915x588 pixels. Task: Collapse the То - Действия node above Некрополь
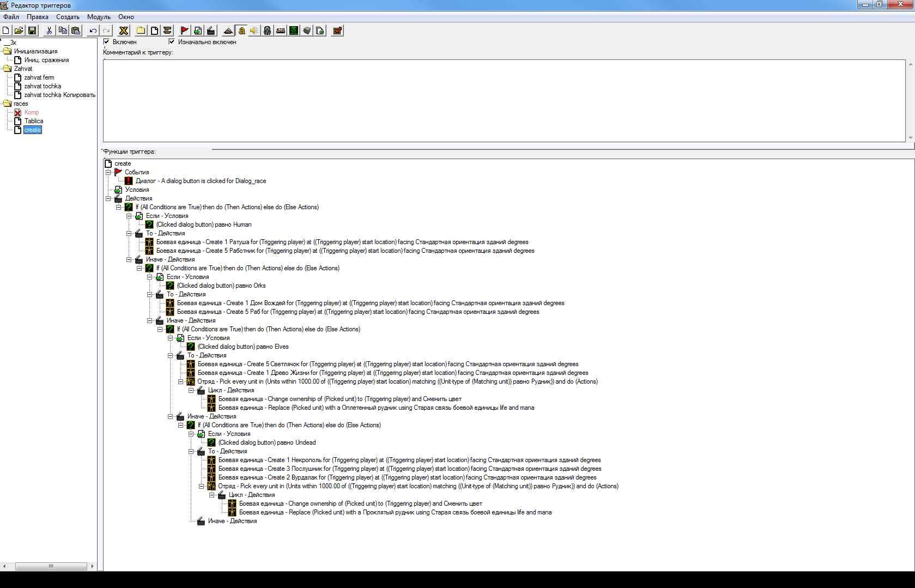tap(191, 451)
